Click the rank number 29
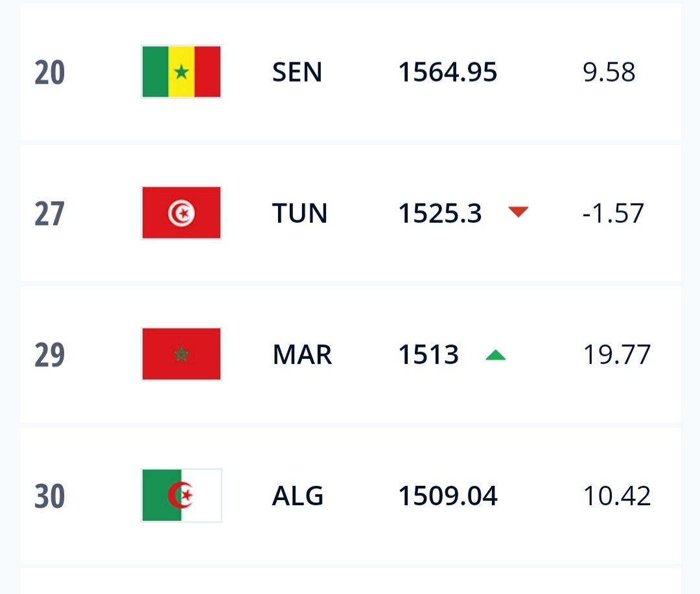The width and height of the screenshot is (700, 594). point(50,355)
